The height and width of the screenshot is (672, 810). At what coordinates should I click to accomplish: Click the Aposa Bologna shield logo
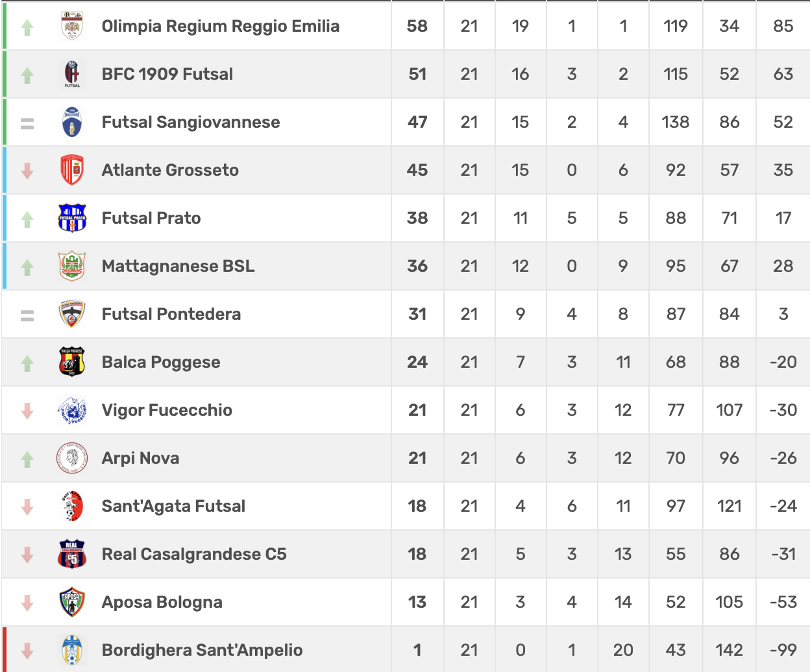[72, 602]
